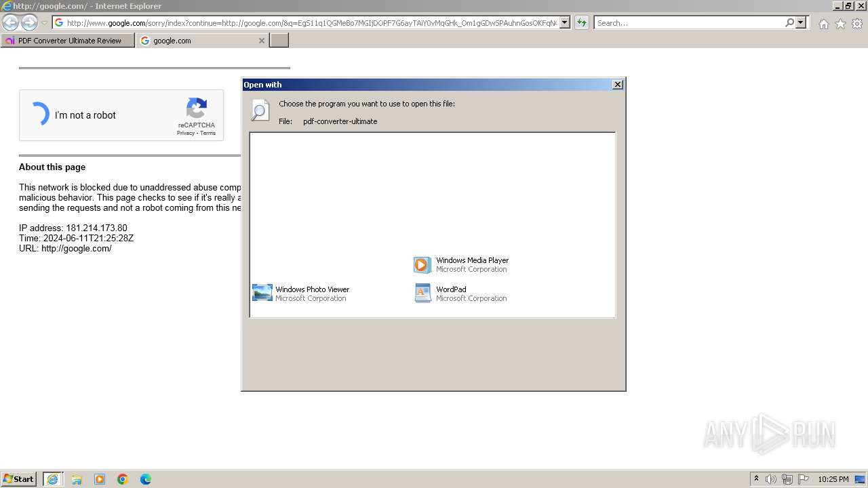
Task: Launch Chrome from the taskbar
Action: click(x=123, y=479)
